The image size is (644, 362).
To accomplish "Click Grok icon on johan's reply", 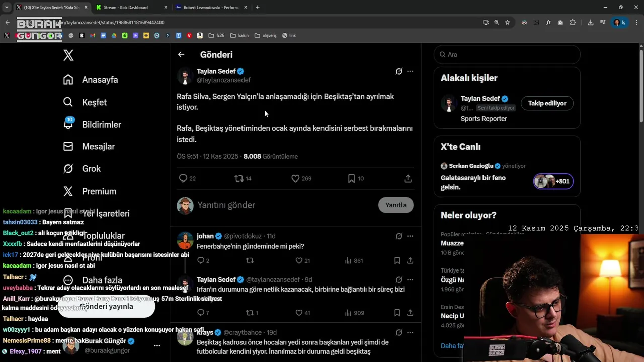I will pyautogui.click(x=399, y=236).
